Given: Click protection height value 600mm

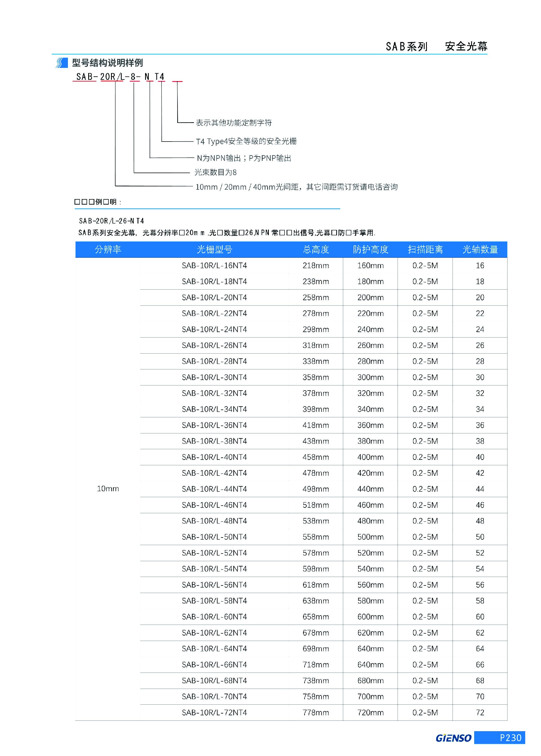Looking at the screenshot, I should (371, 617).
